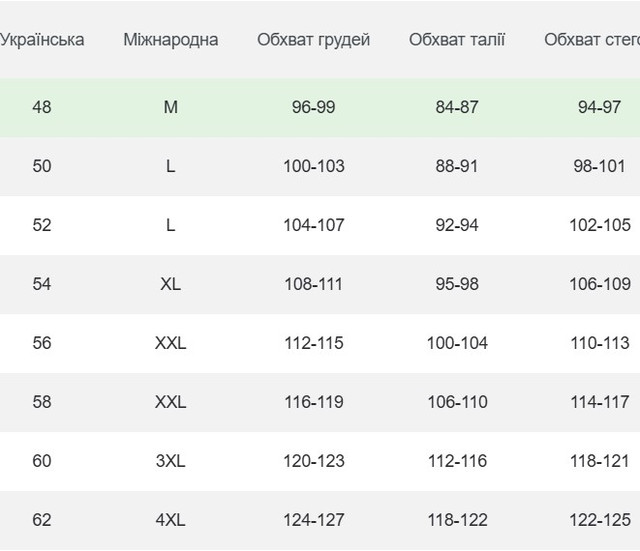Click the "Українська" column header
The image size is (640, 551).
click(x=42, y=40)
